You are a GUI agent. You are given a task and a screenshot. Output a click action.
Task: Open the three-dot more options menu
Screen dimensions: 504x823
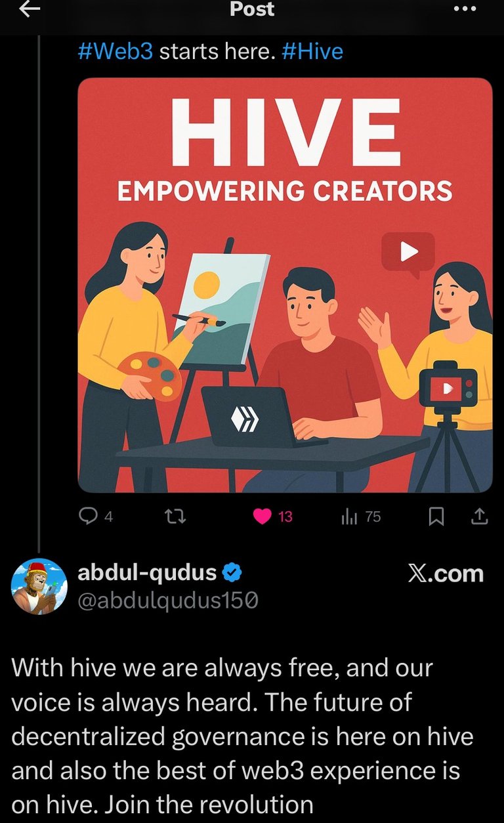pos(465,9)
